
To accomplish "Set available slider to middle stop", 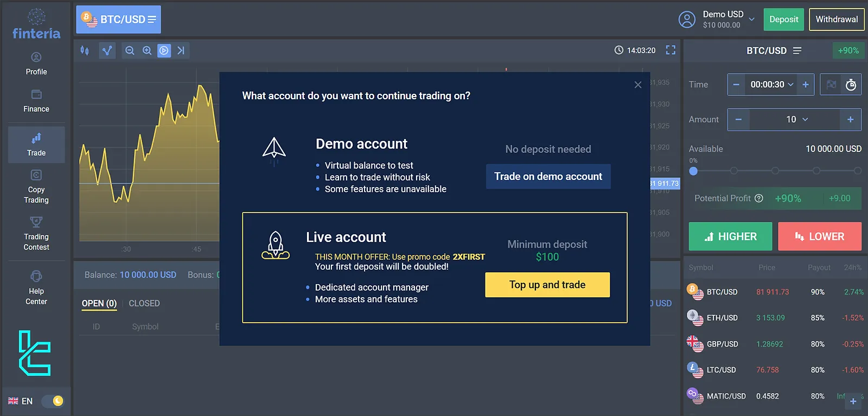I will tap(775, 171).
